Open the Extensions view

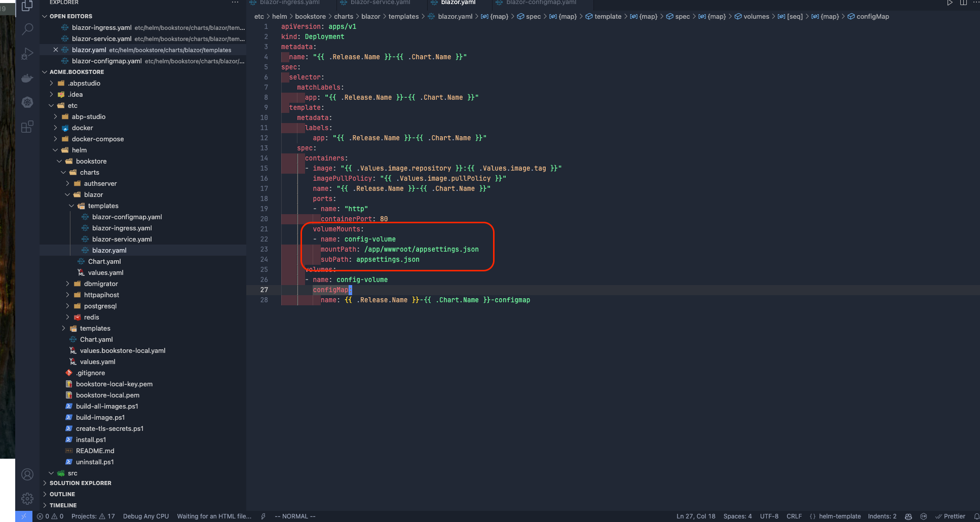(27, 127)
